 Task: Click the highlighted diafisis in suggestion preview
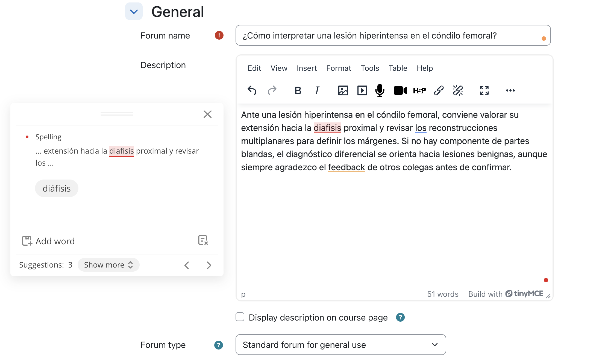click(x=122, y=151)
